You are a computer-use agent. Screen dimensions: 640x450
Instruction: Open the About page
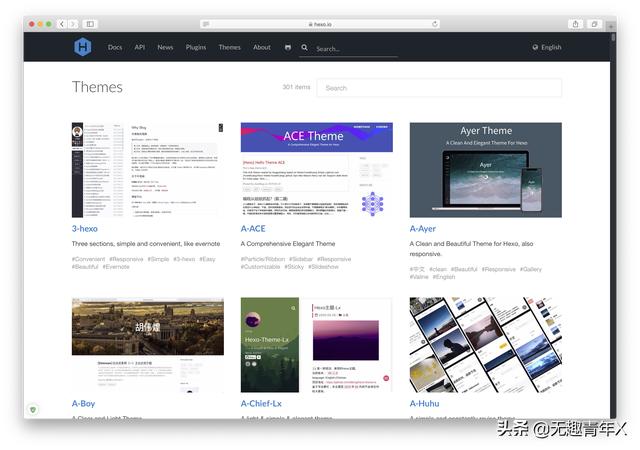262,47
